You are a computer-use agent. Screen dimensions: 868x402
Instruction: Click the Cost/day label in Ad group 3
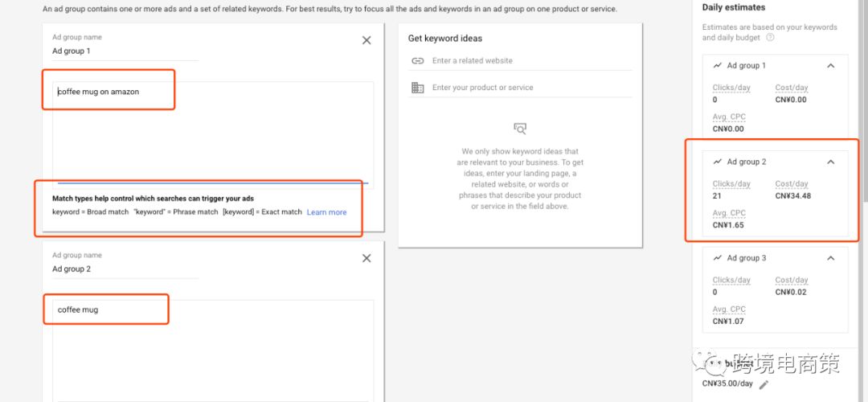[x=792, y=280]
